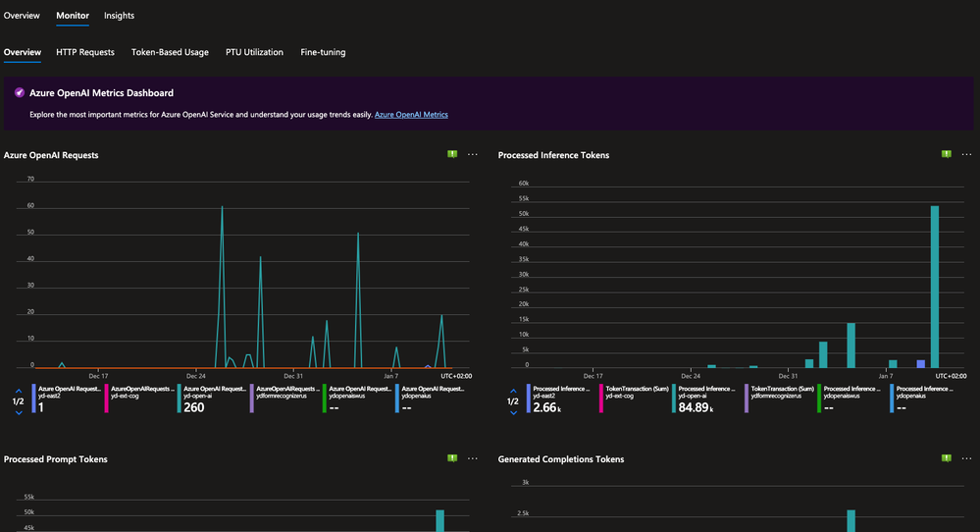Click feedback icon on Generated Completions Tokens chart
Image resolution: width=980 pixels, height=532 pixels.
click(x=947, y=458)
